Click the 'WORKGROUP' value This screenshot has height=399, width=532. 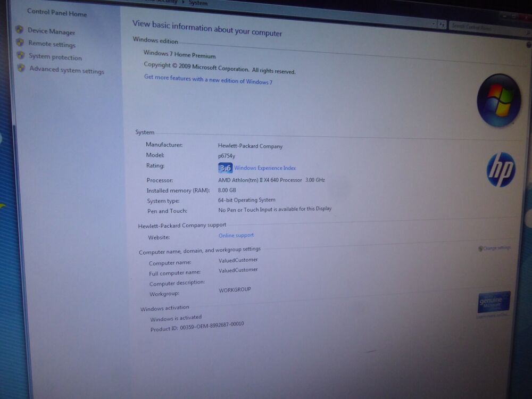[235, 290]
